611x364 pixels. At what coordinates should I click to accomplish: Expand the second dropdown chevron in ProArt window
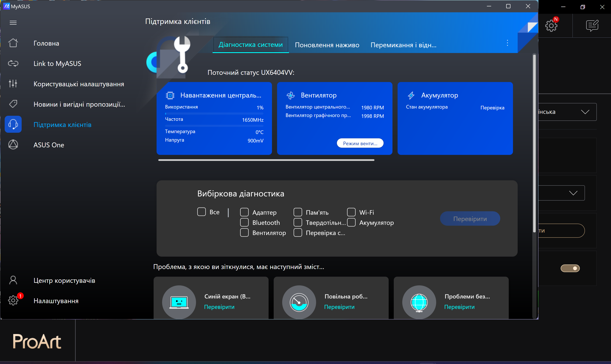pyautogui.click(x=573, y=193)
